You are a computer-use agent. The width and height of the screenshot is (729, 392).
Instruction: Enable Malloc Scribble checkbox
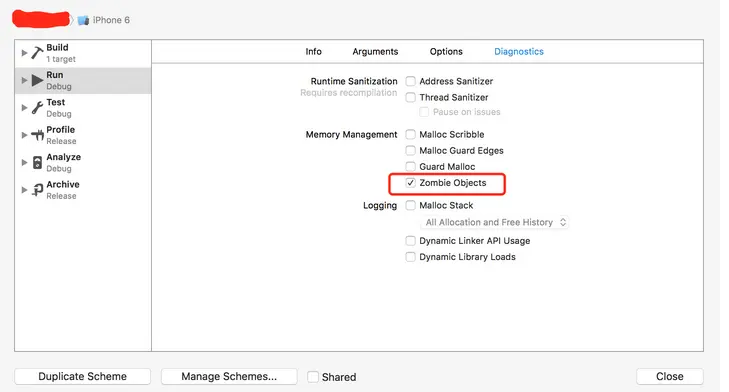410,134
